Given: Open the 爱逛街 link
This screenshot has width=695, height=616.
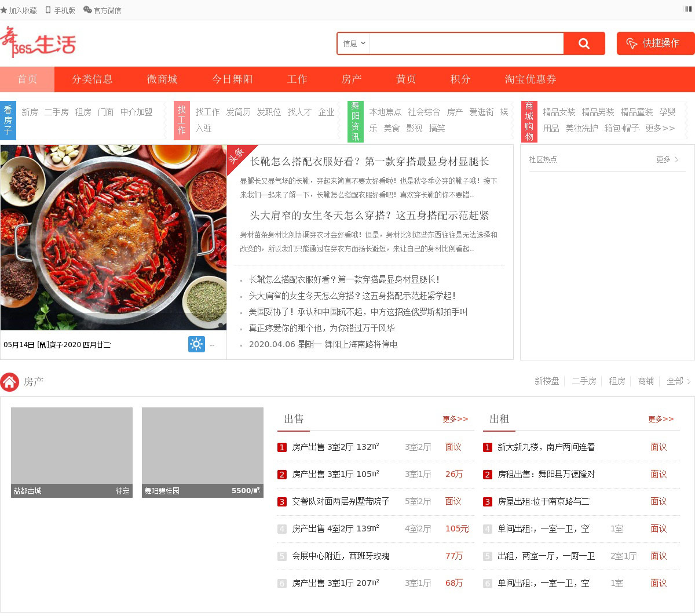Looking at the screenshot, I should (481, 112).
